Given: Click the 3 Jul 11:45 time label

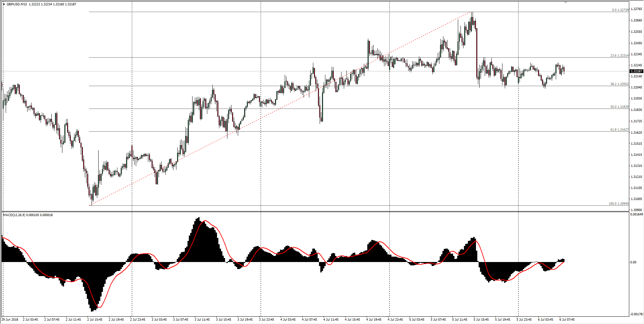Looking at the screenshot, I should [202, 320].
